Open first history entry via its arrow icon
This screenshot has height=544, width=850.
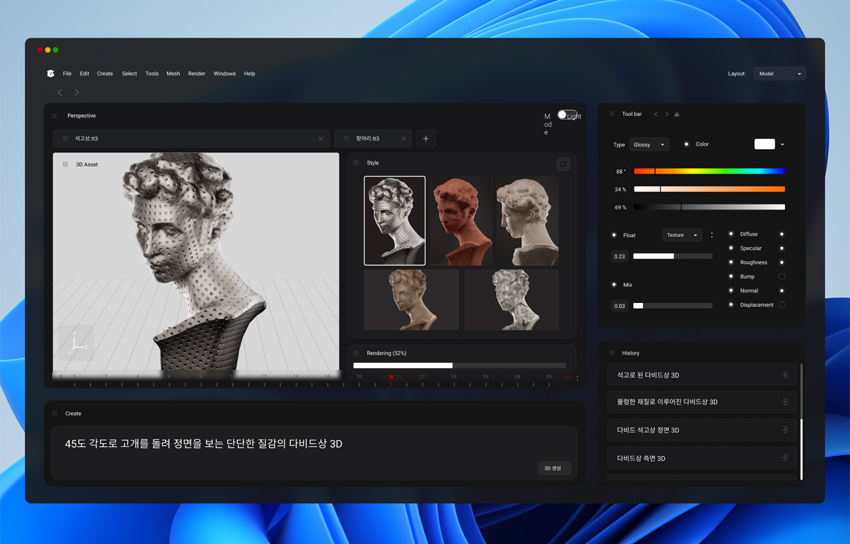pos(784,374)
